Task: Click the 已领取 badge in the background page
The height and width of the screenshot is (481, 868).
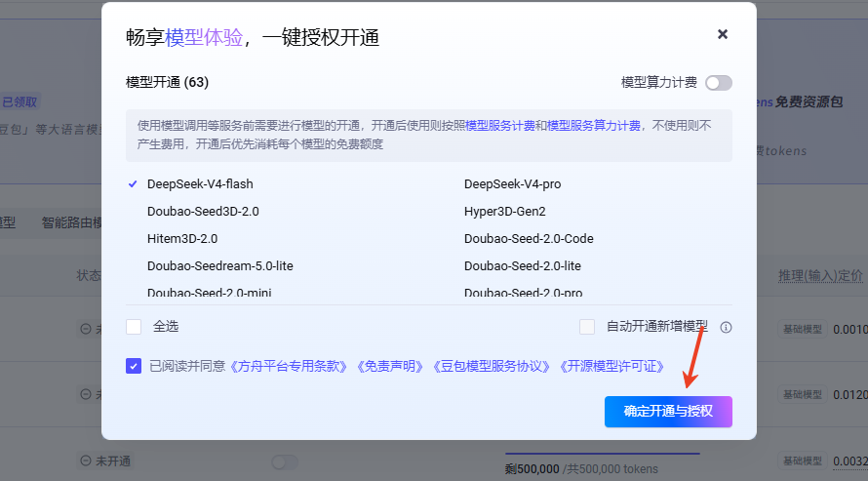Action: tap(19, 101)
